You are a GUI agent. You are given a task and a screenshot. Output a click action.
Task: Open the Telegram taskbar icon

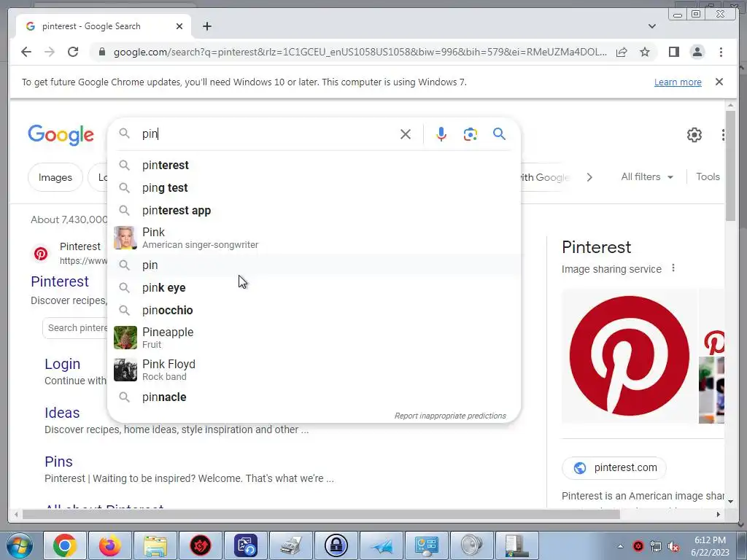[382, 545]
